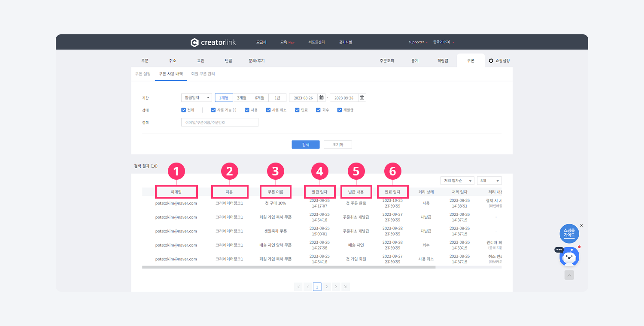Click the scroll-to-top arrow button
This screenshot has width=644, height=326.
(x=569, y=275)
